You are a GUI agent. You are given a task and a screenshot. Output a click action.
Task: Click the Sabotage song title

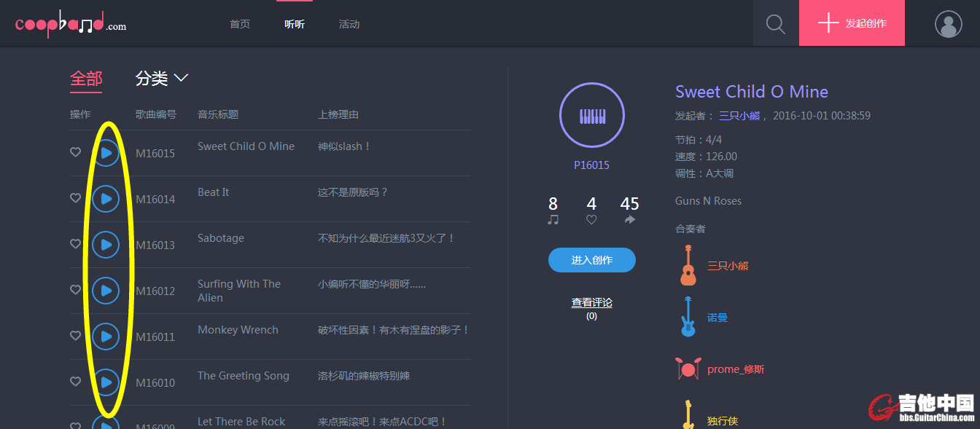(x=221, y=238)
